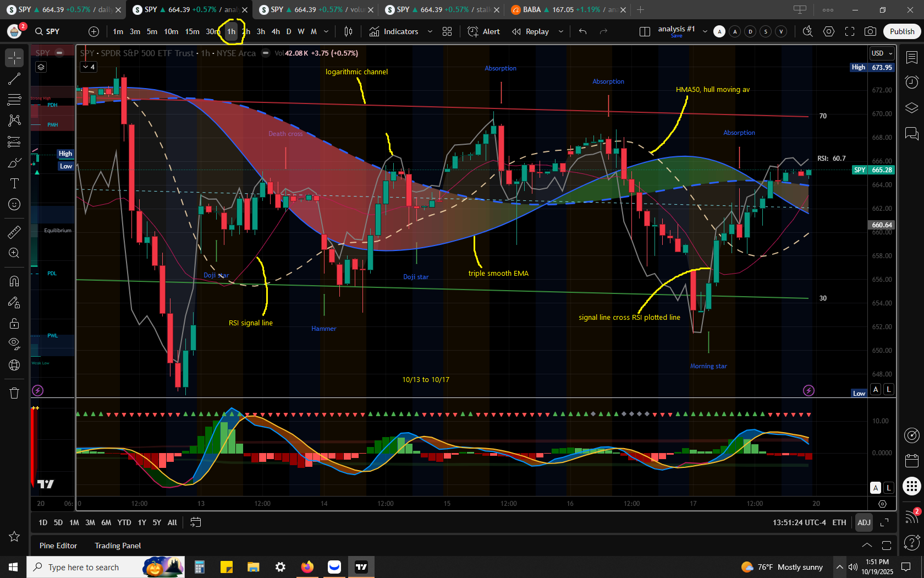Open the favorites star toolbar

tap(14, 536)
